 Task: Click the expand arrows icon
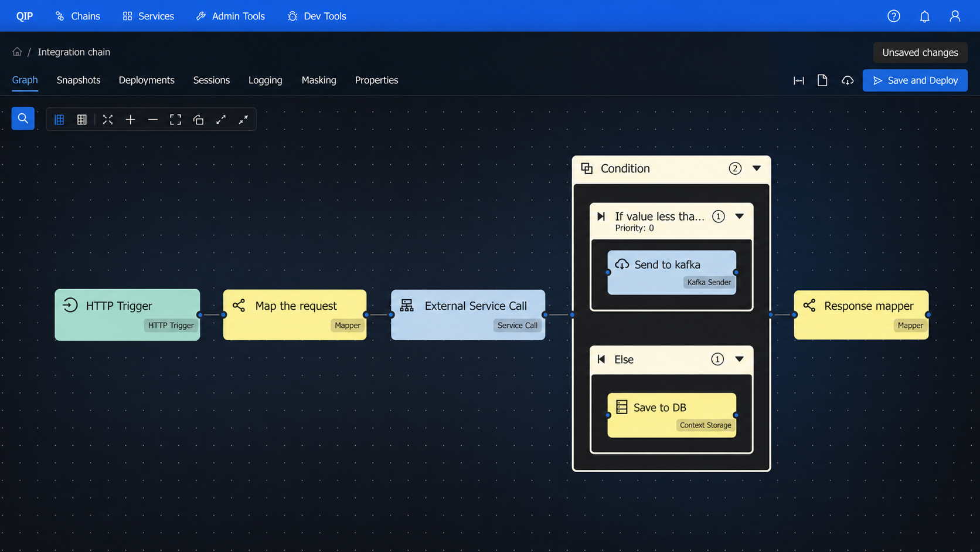pyautogui.click(x=221, y=120)
